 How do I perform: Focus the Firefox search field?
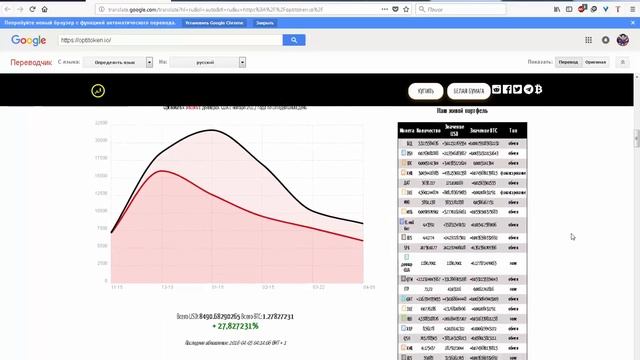(461, 9)
